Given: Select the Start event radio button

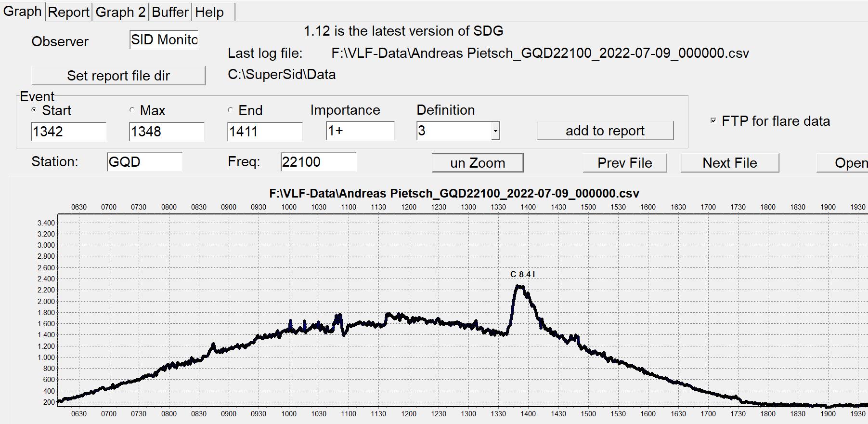Looking at the screenshot, I should coord(34,110).
